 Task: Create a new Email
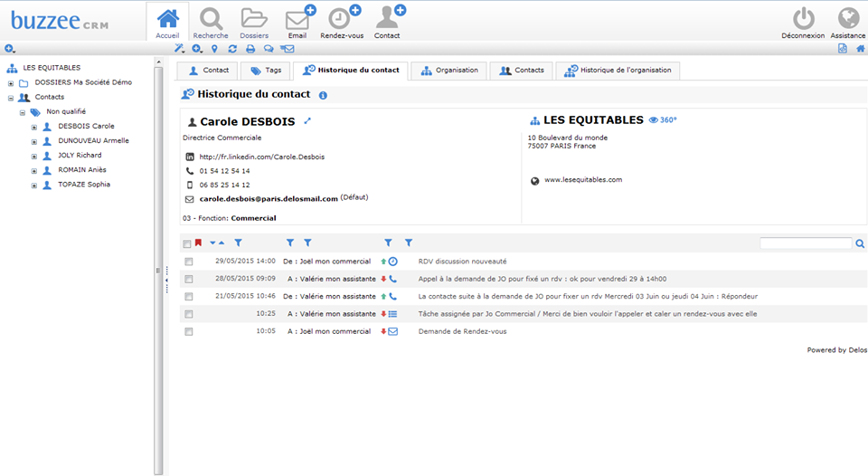pyautogui.click(x=300, y=18)
